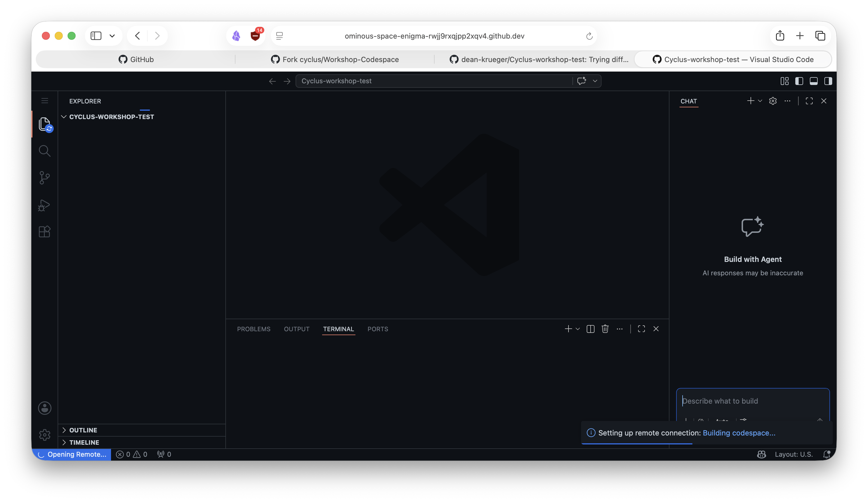The height and width of the screenshot is (502, 868).
Task: Toggle secondary side bar visibility
Action: click(828, 81)
